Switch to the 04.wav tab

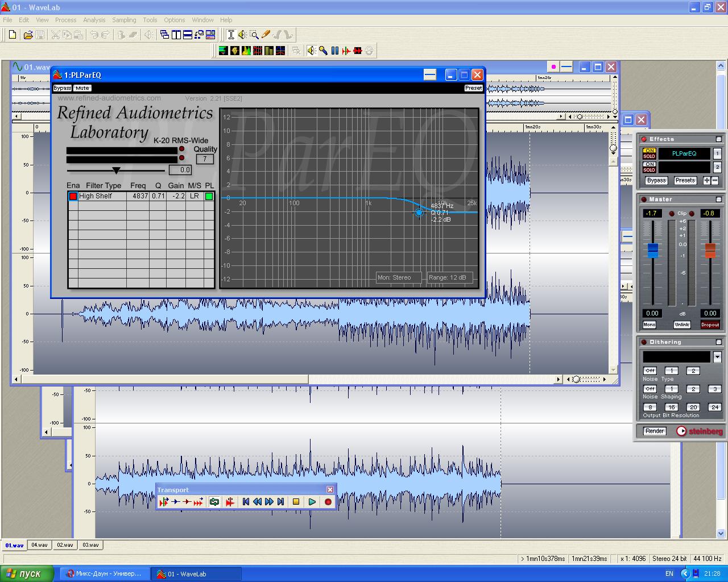tap(39, 545)
